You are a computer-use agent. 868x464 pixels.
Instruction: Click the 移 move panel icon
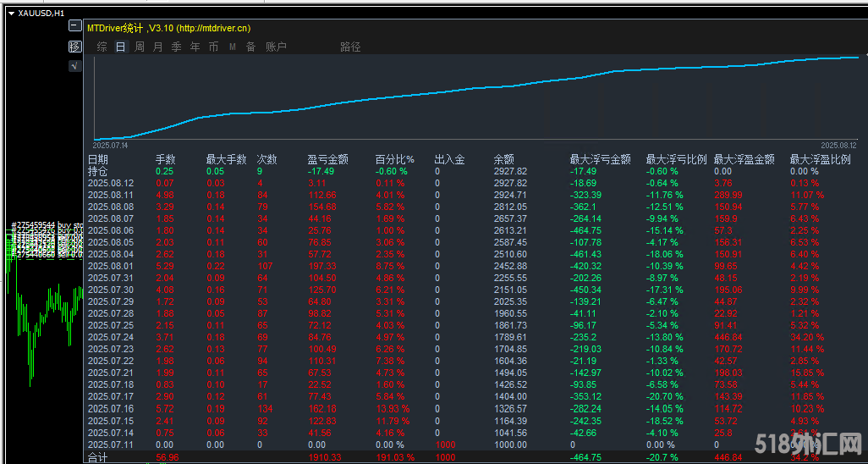(x=74, y=46)
